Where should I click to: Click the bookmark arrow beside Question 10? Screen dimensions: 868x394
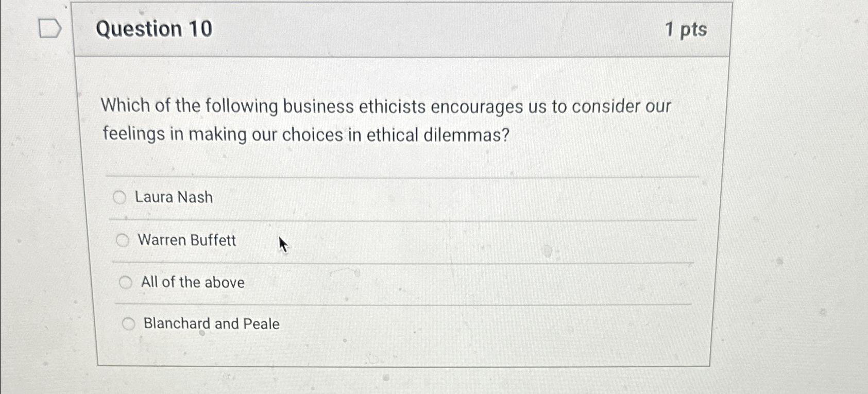49,29
